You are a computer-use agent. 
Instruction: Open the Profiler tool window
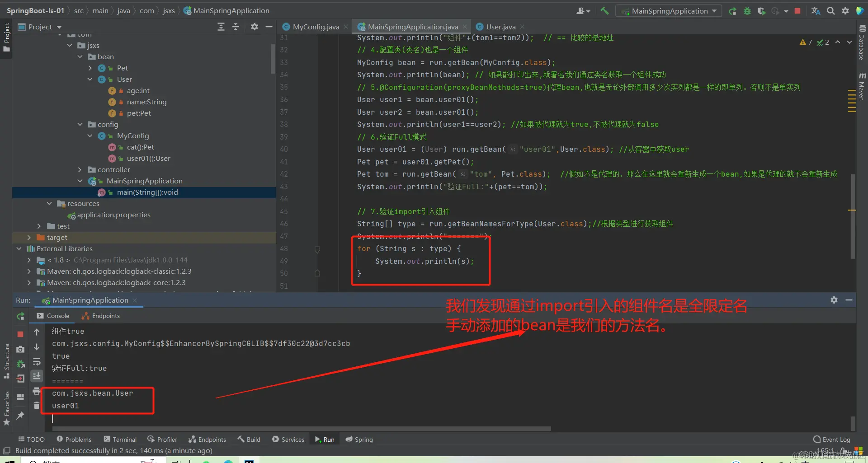click(162, 439)
